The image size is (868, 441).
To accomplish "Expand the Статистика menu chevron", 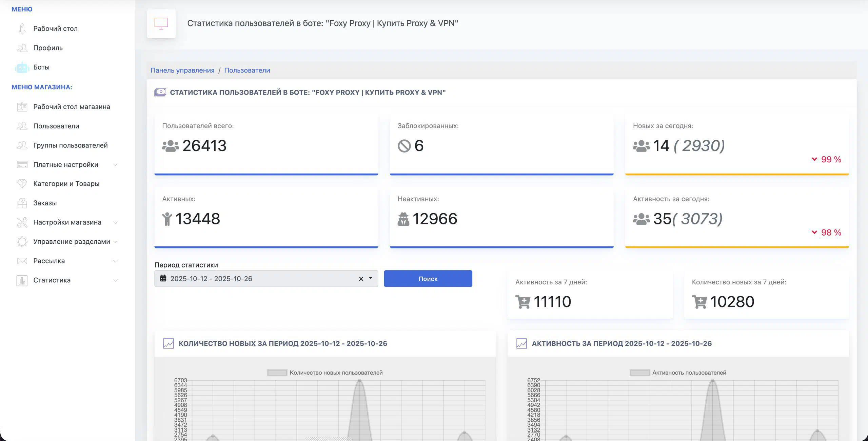I will 115,280.
